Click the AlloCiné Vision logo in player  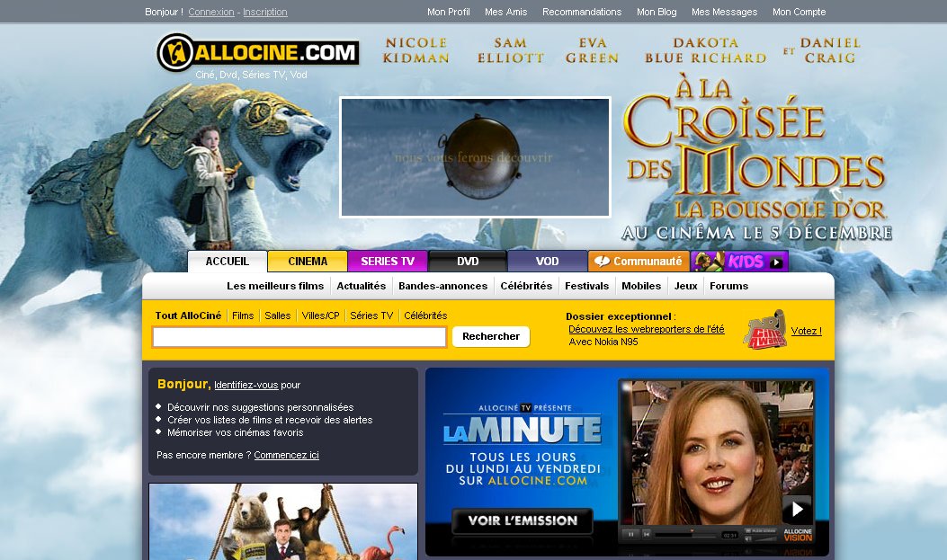click(x=797, y=535)
